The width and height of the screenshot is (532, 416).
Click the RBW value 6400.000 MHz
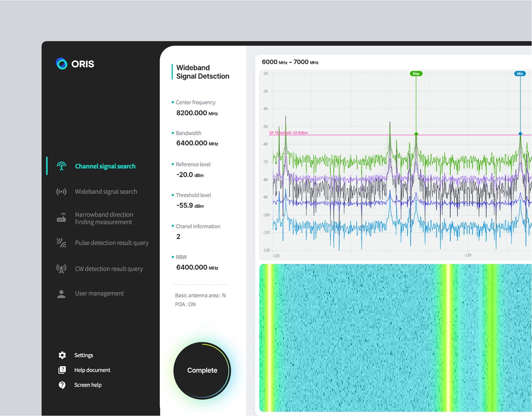tap(197, 267)
